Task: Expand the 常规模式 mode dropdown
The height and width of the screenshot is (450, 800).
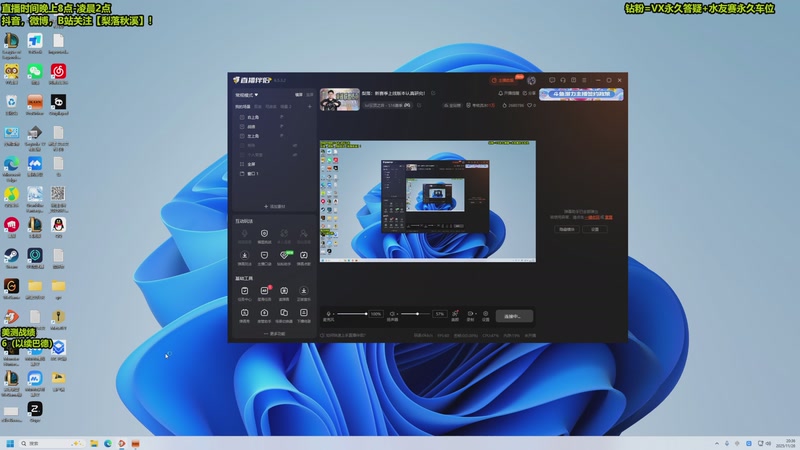Action: pyautogui.click(x=246, y=95)
